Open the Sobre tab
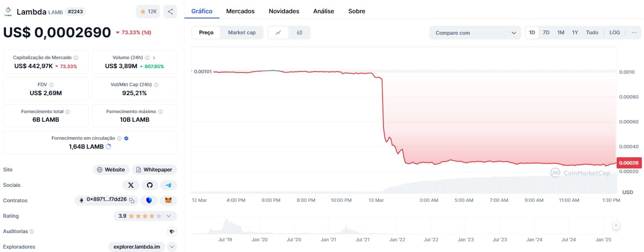Image resolution: width=644 pixels, height=252 pixels. (357, 11)
